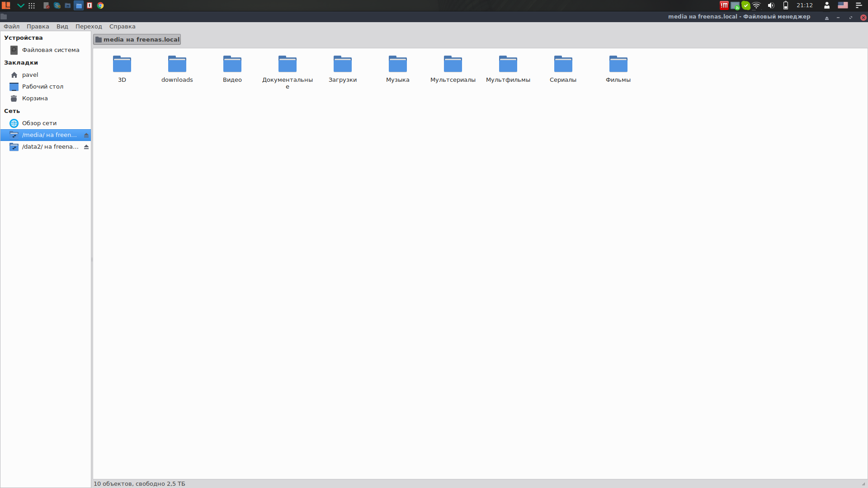Unmount the /media/ share with eject icon

(86, 135)
